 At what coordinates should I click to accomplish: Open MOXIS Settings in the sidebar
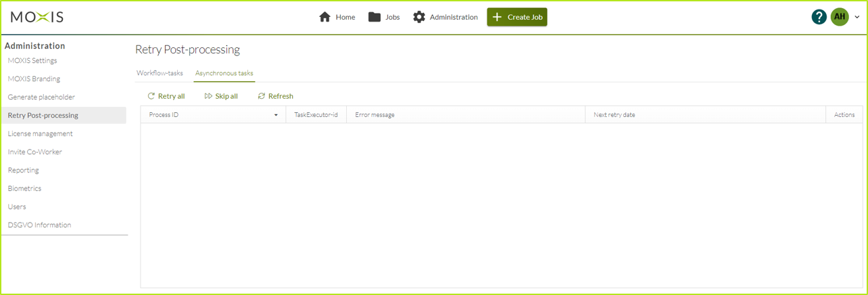32,61
